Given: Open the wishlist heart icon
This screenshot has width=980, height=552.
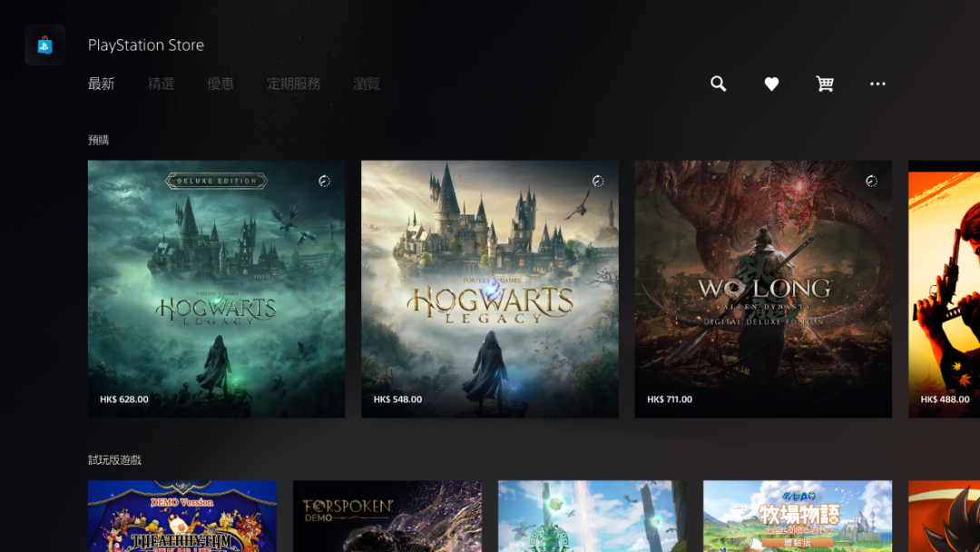Looking at the screenshot, I should coord(771,84).
